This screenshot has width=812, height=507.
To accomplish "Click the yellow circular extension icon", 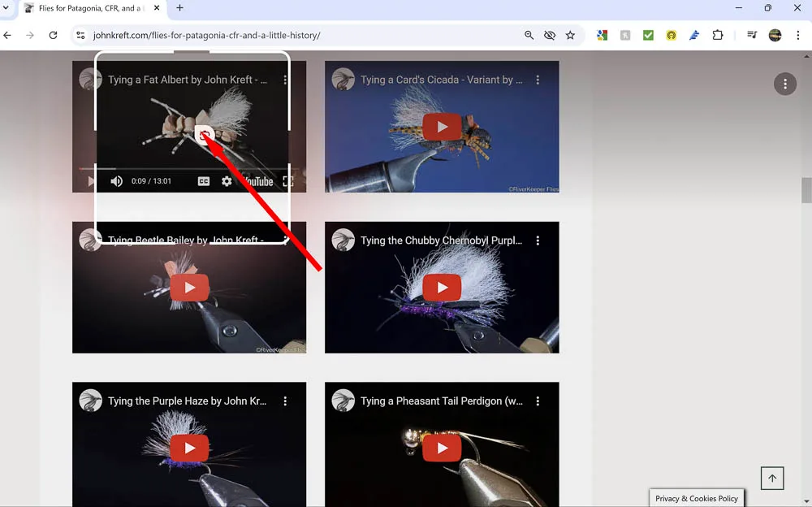I will click(x=672, y=35).
